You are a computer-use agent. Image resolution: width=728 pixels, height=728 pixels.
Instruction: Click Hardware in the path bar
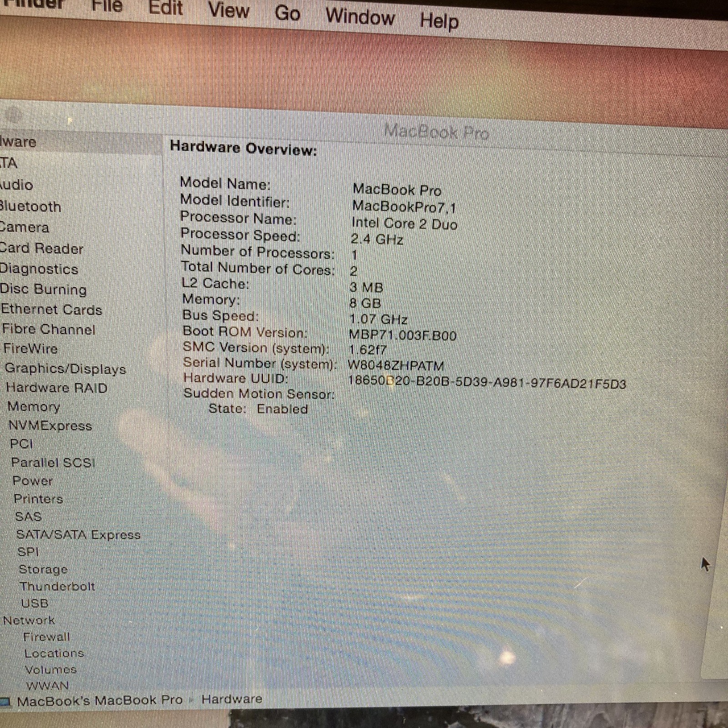232,699
